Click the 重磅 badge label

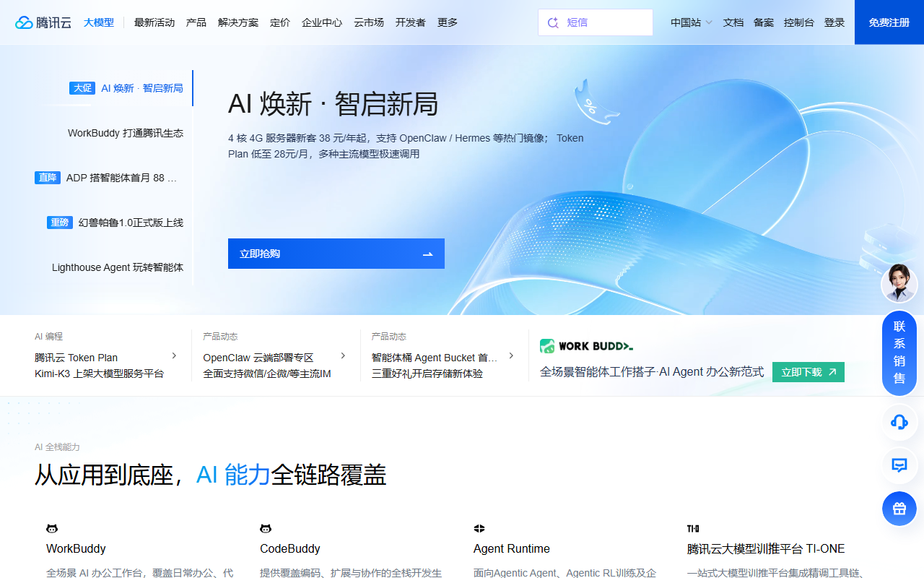pos(60,223)
